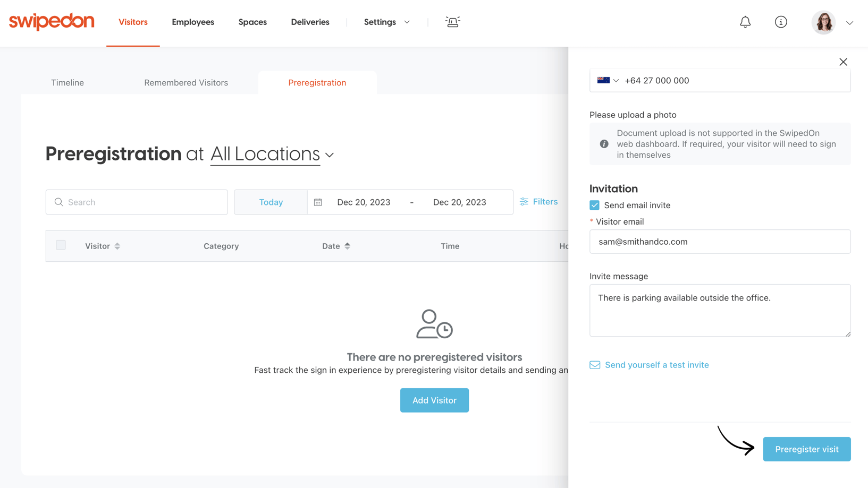Uncheck the Send email invite option
Viewport: 868px width, 488px height.
(594, 205)
